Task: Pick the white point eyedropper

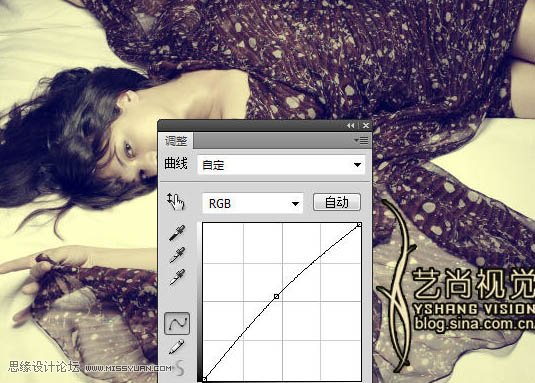Action: pos(177,277)
